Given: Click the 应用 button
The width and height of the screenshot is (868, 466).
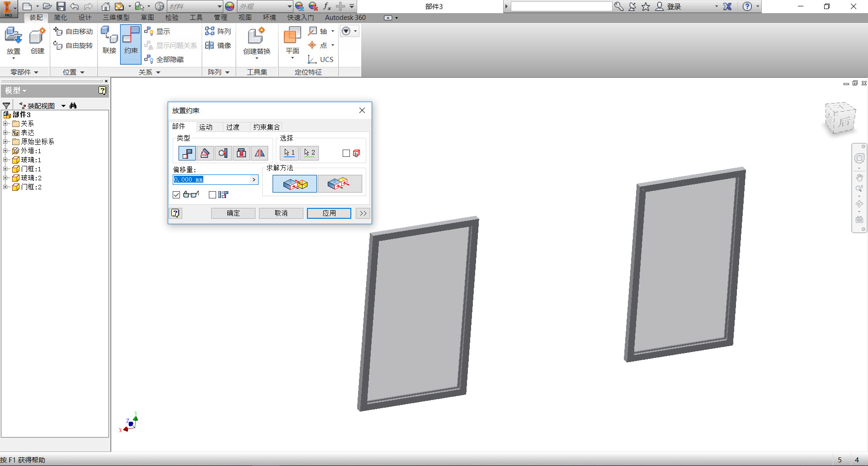Looking at the screenshot, I should [329, 213].
